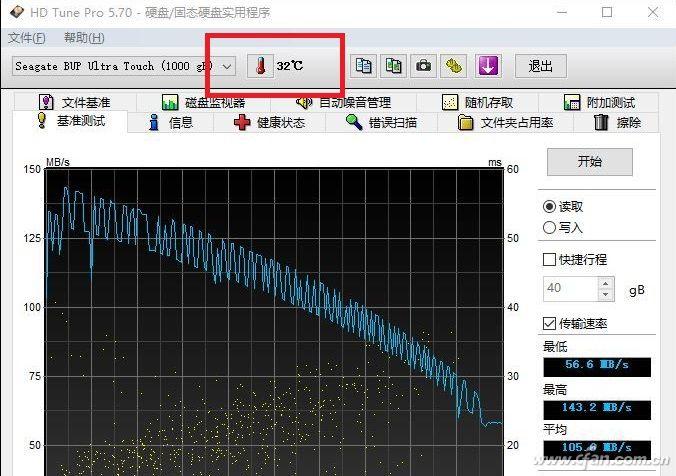Uncheck the 传输速率 checkbox
Screen dimensions: 676x476
[549, 323]
